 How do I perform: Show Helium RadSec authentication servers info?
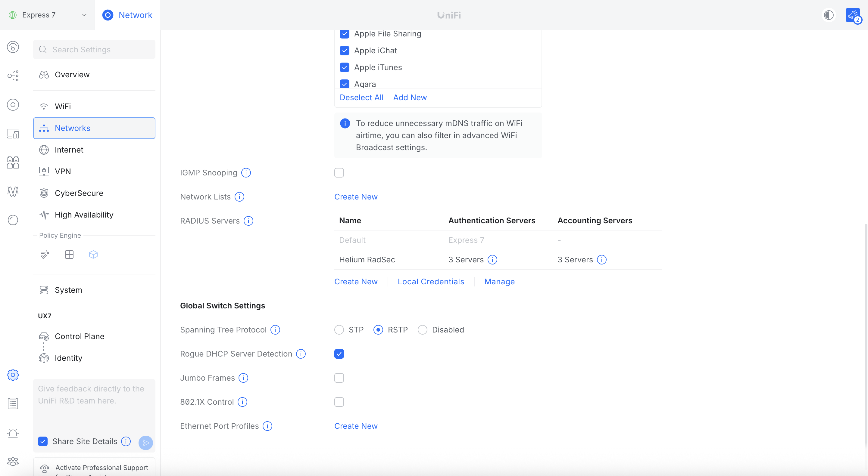[x=492, y=260]
